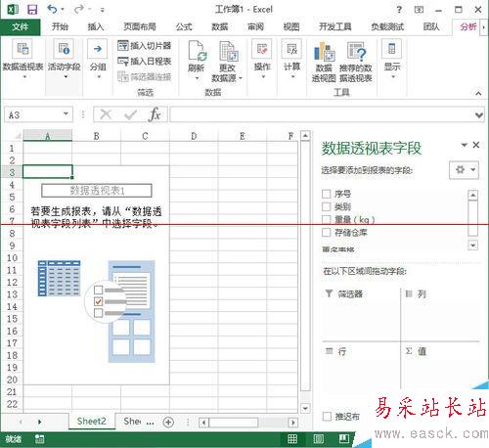
Task: Switch to the 插入 insert tab
Action: (96, 26)
